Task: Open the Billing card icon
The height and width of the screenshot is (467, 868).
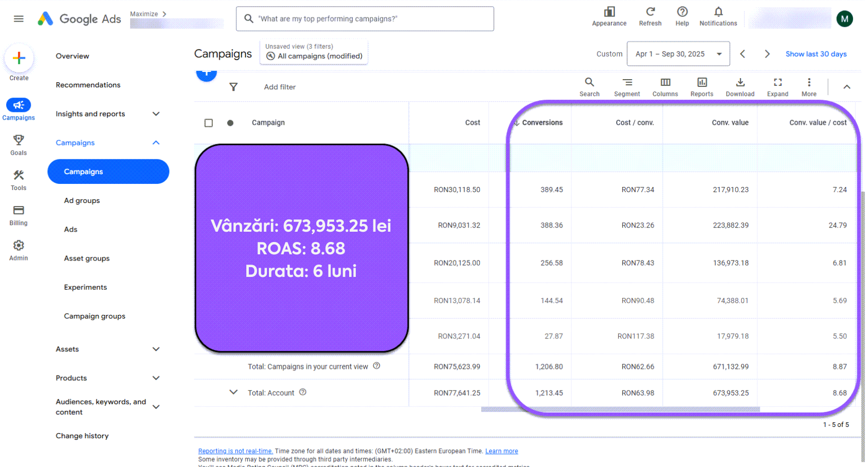Action: click(x=19, y=210)
